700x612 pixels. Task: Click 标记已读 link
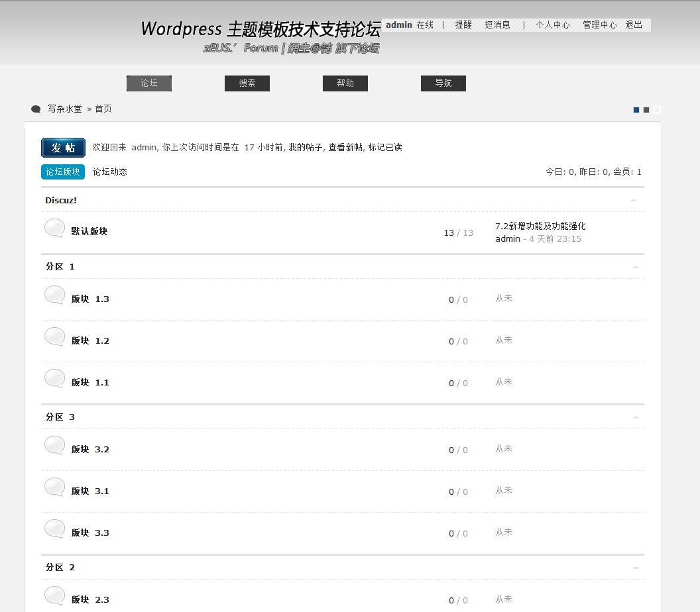click(x=385, y=147)
